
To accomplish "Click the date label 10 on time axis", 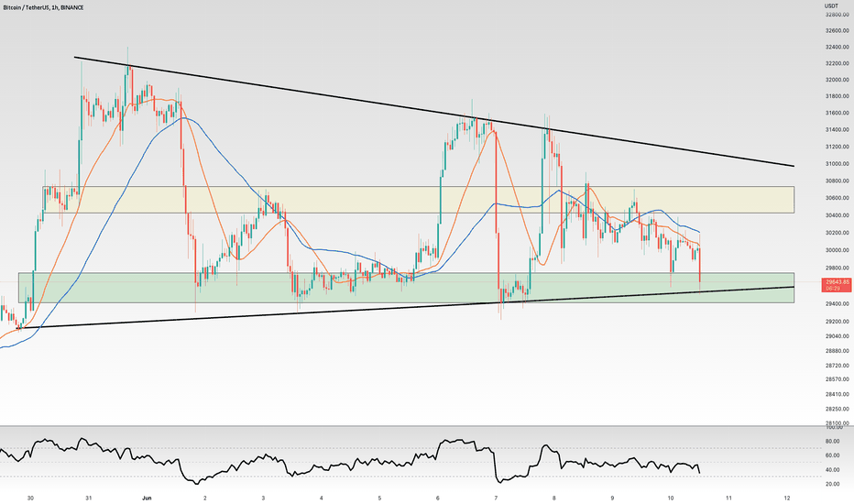I will click(671, 498).
